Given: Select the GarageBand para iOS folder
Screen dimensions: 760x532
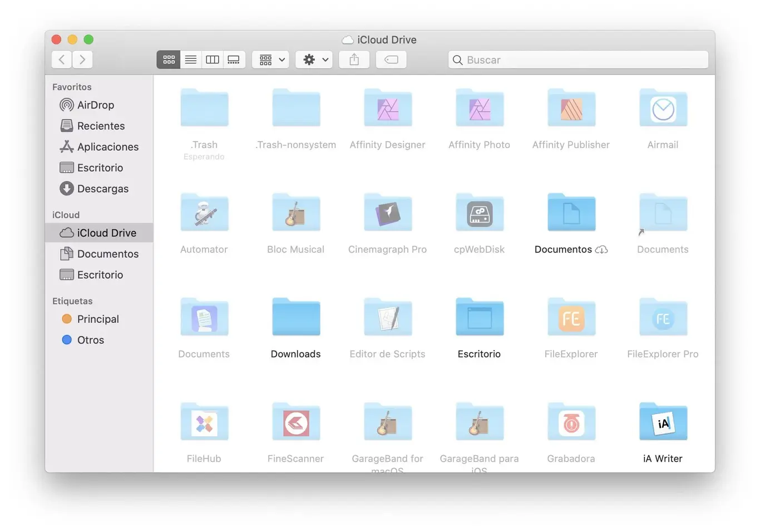Looking at the screenshot, I should tap(480, 422).
